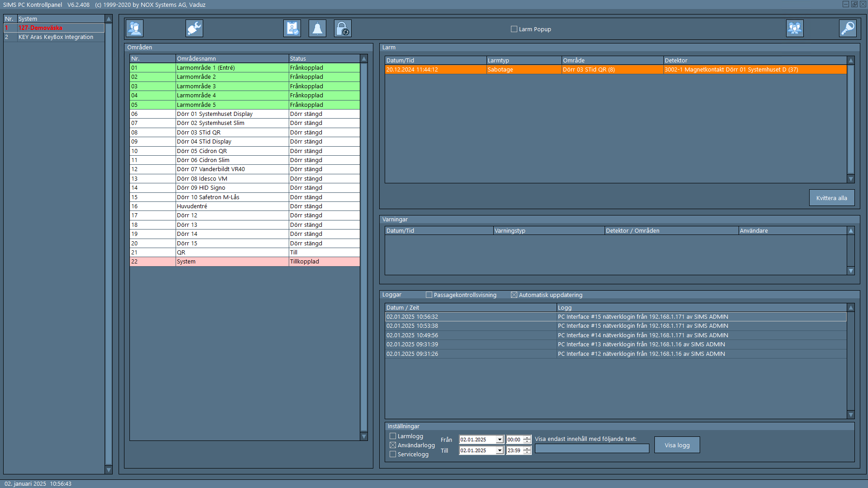Select the Sabotage alarm row
Screen dimensions: 868x488
pyautogui.click(x=616, y=70)
